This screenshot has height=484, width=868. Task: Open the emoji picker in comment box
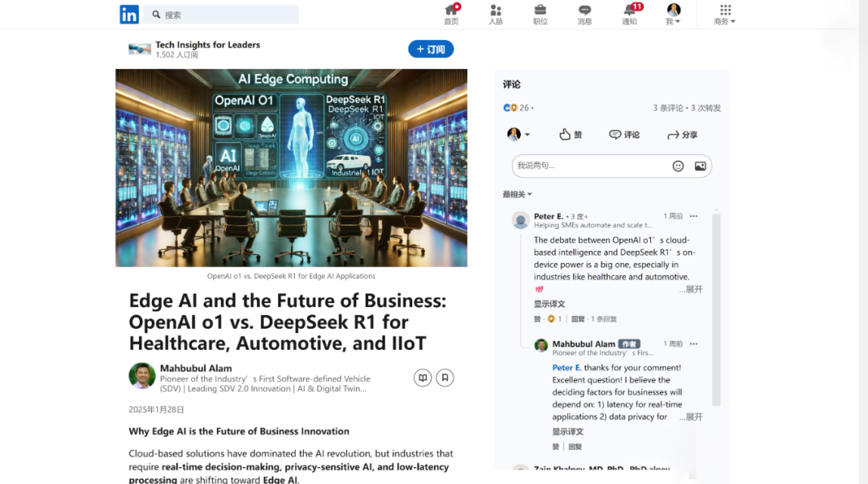pos(678,166)
